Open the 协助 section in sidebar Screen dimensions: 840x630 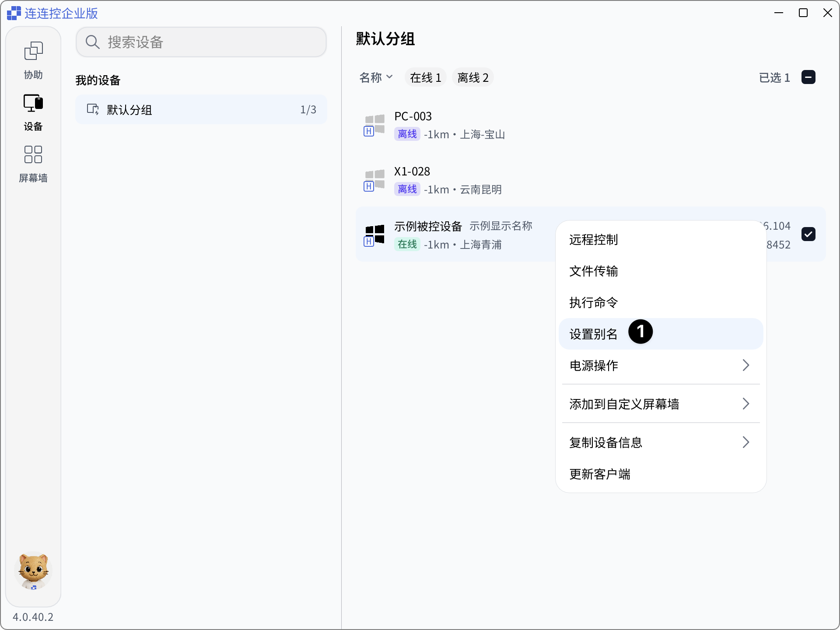tap(33, 61)
